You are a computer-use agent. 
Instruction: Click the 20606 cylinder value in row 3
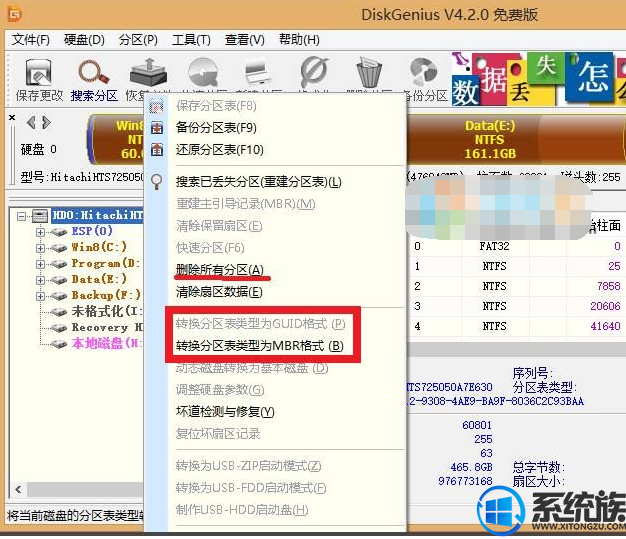pyautogui.click(x=605, y=306)
